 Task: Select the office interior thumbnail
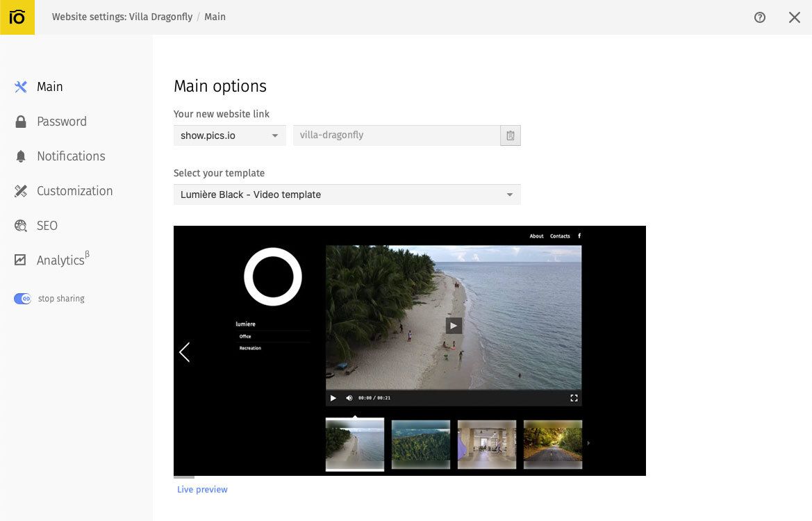(487, 445)
